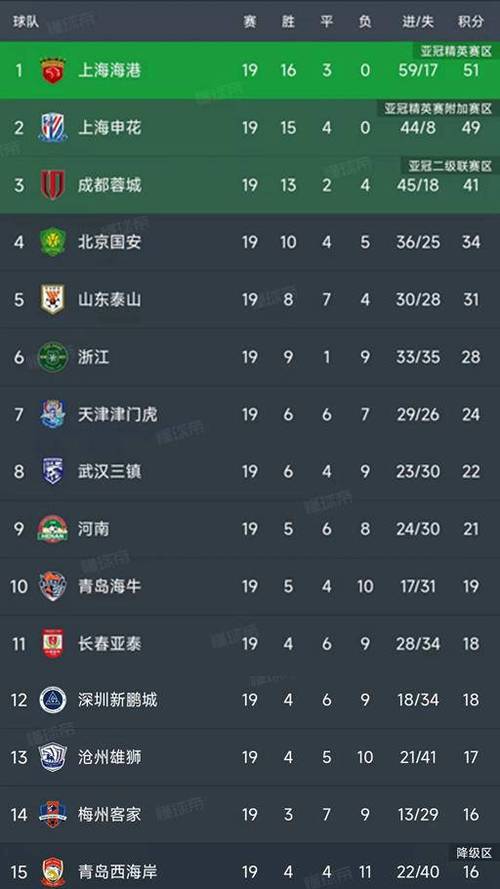
Task: Click the Zhejiang (浙江) round green logo
Action: pos(53,357)
